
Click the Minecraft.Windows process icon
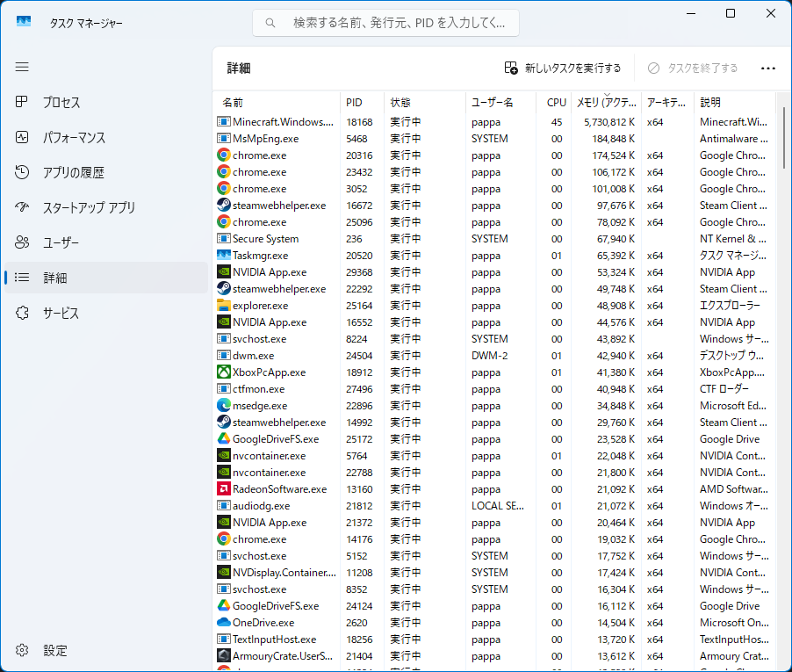(224, 122)
